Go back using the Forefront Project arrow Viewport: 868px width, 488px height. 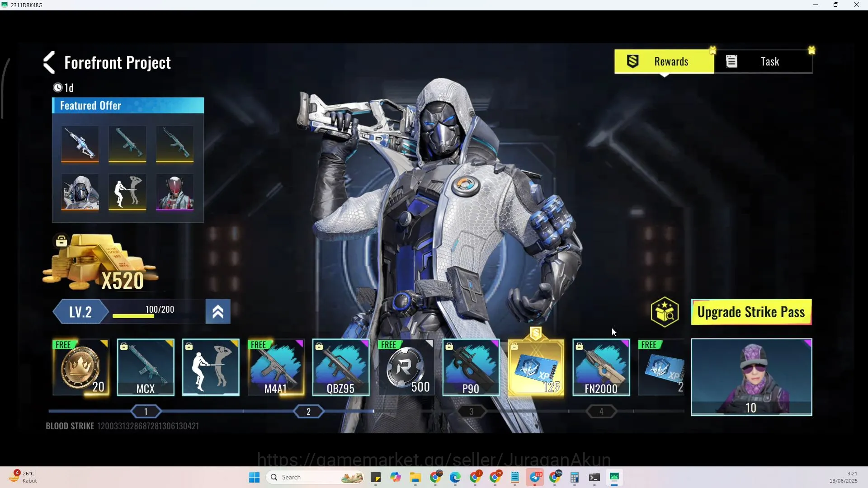coord(49,62)
